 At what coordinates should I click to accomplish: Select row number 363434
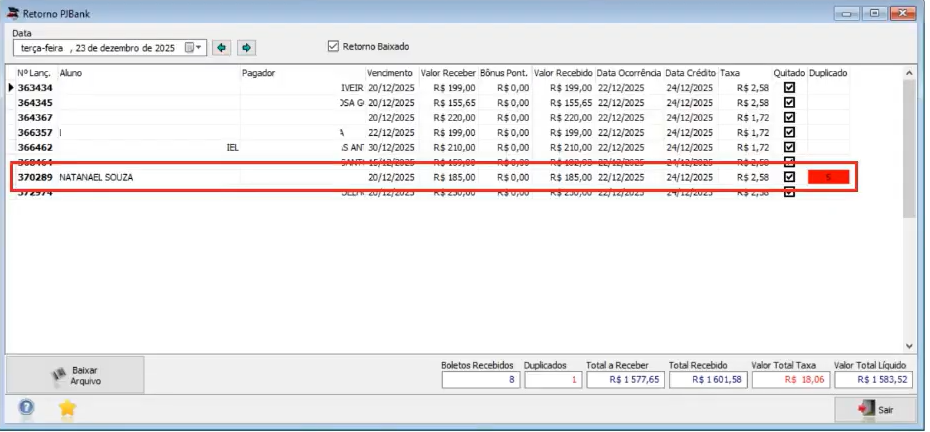35,88
